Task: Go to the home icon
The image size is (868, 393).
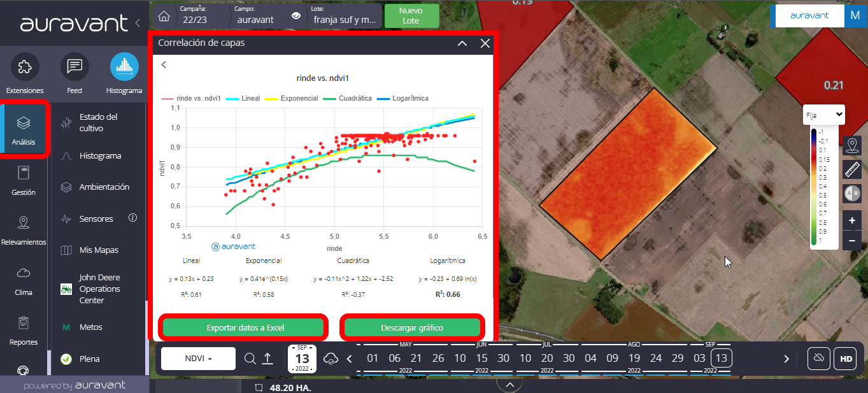Action: (164, 16)
